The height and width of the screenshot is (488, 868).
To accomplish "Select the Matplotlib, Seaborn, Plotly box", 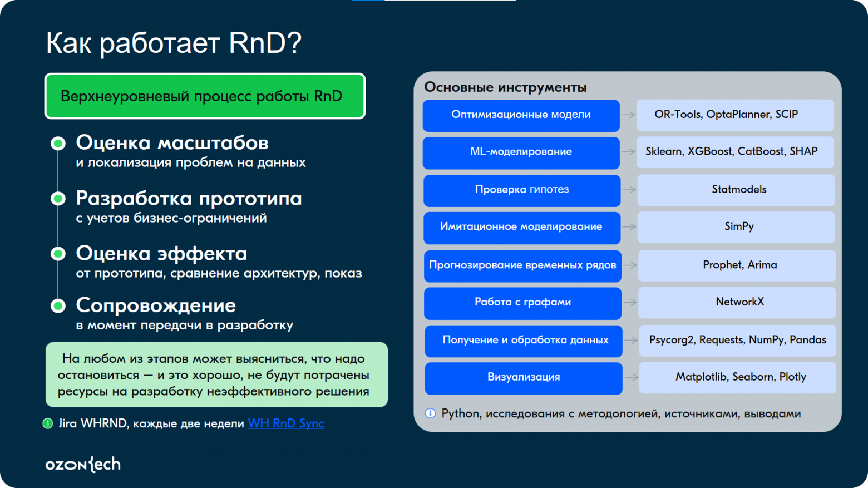I will click(x=738, y=377).
